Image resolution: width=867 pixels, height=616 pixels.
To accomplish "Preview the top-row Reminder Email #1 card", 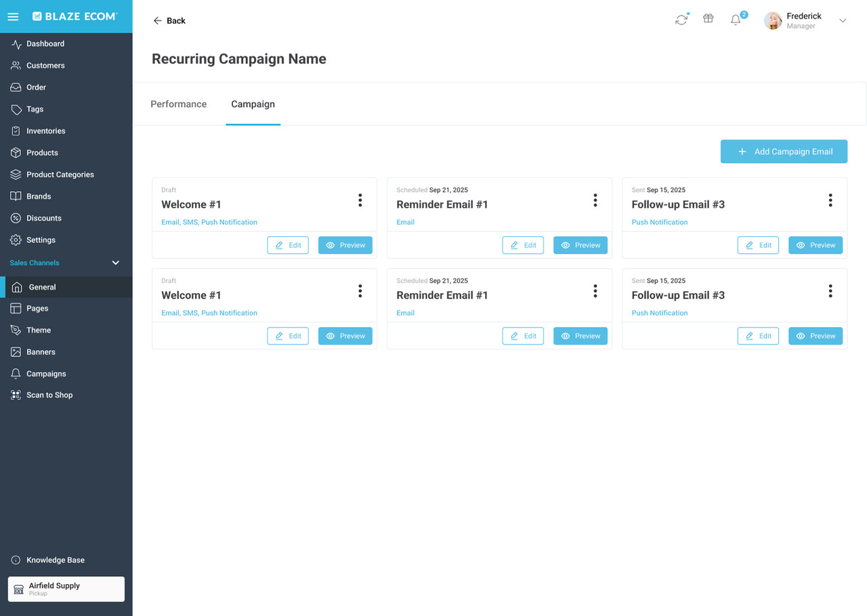I will coord(580,245).
